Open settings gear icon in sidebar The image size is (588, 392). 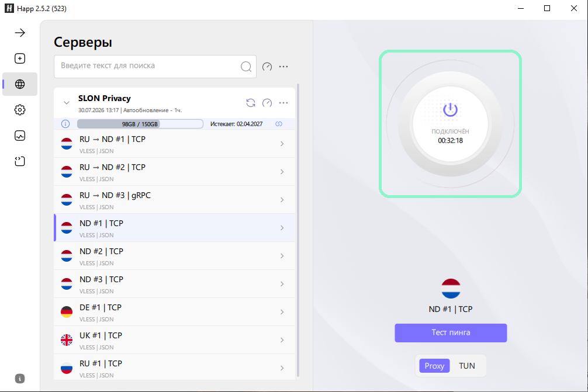[x=20, y=110]
